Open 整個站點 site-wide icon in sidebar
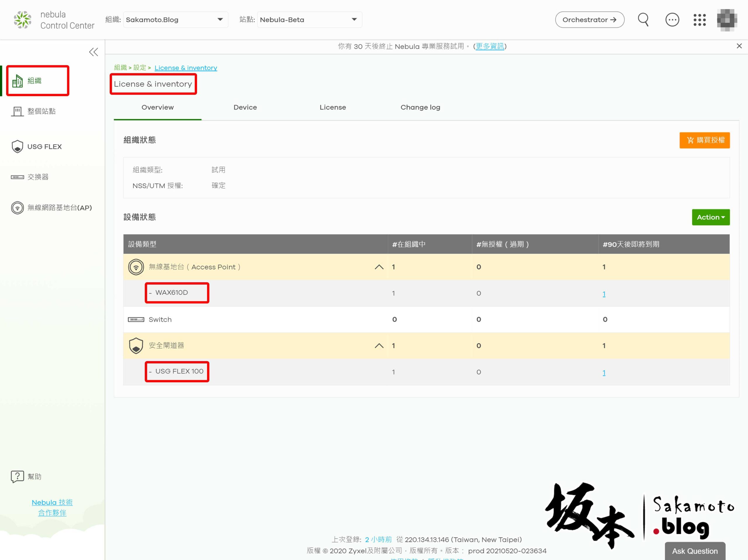Viewport: 748px width, 560px height. coord(17,111)
